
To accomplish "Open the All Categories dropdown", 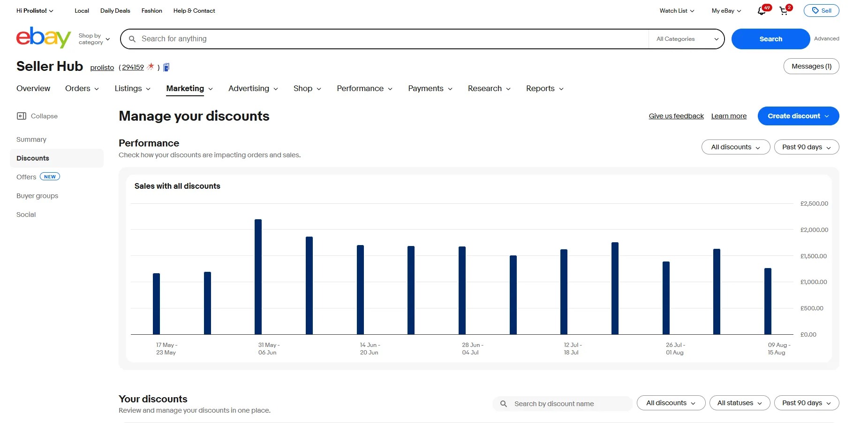I will click(687, 39).
